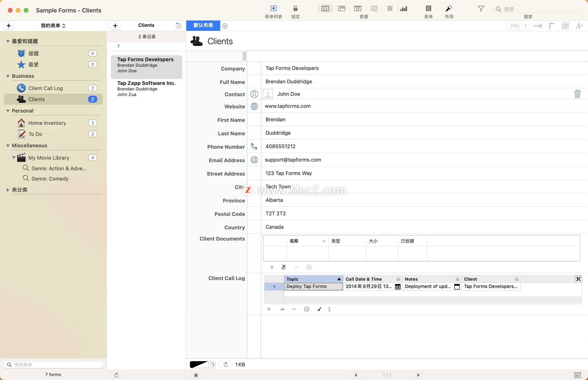Toggle the record list options icon beside Clients

point(179,26)
